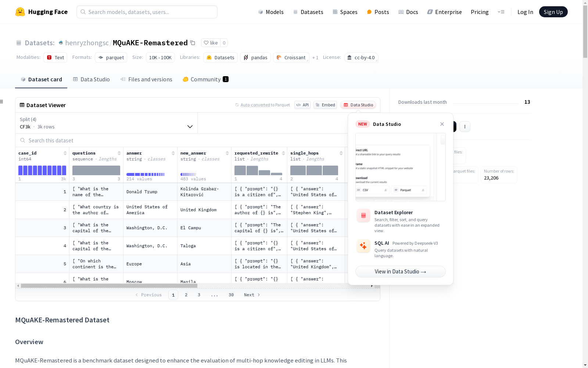Click the table horizontal scrollbar
This screenshot has height=368, width=588.
[109, 286]
